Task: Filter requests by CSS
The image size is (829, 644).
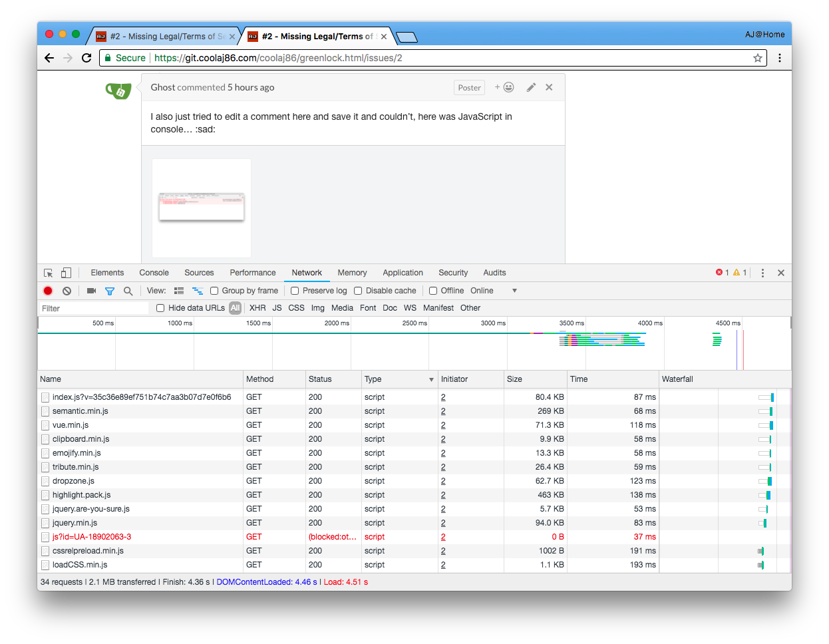Action: click(296, 308)
